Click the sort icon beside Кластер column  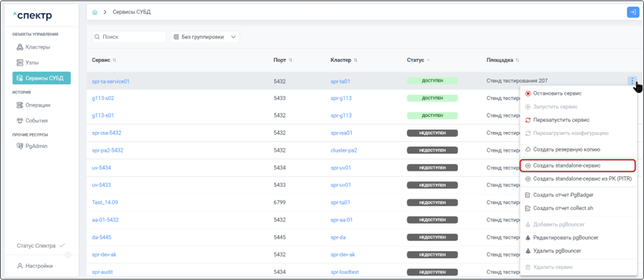(355, 60)
